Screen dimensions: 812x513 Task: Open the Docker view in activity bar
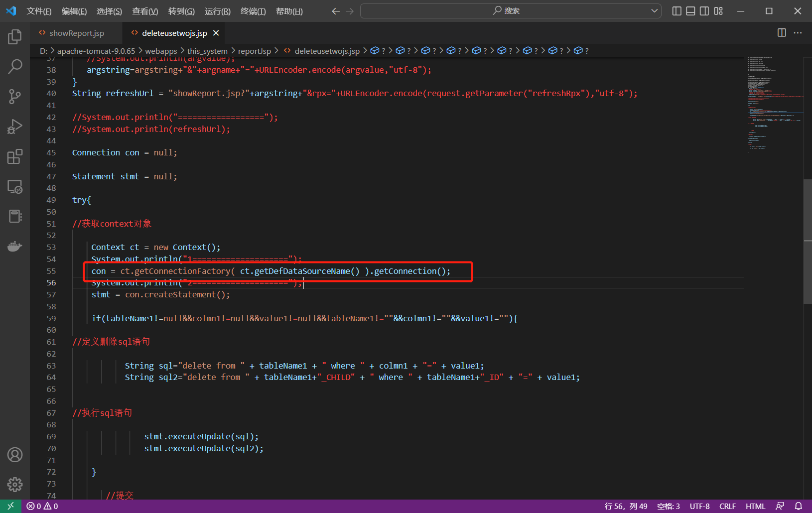pyautogui.click(x=15, y=246)
